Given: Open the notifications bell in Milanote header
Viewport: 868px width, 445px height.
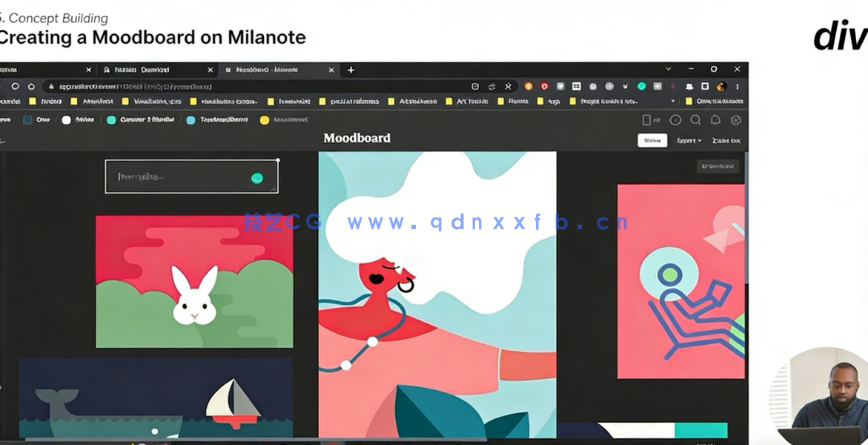Looking at the screenshot, I should tap(715, 120).
